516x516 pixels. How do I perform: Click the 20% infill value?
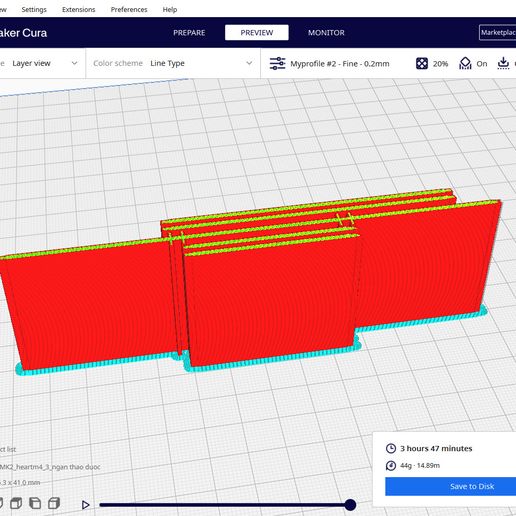(440, 64)
